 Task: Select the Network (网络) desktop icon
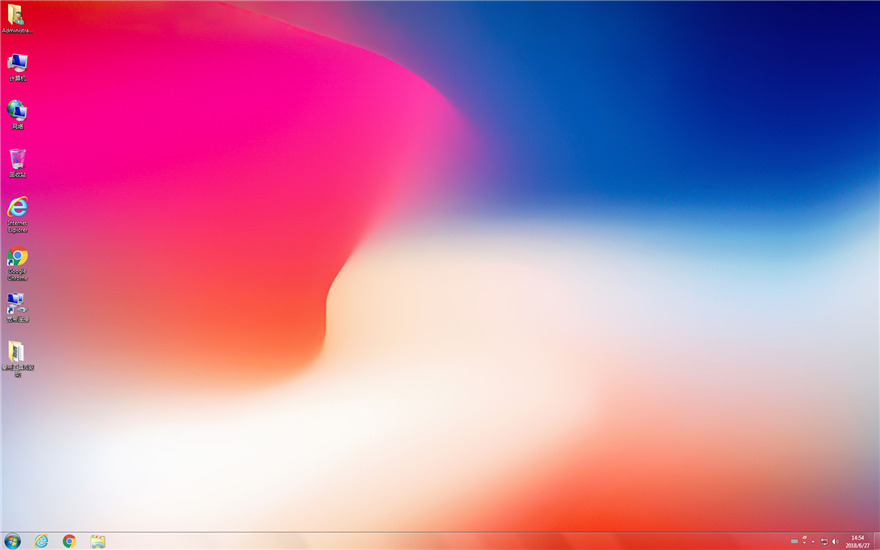[17, 114]
